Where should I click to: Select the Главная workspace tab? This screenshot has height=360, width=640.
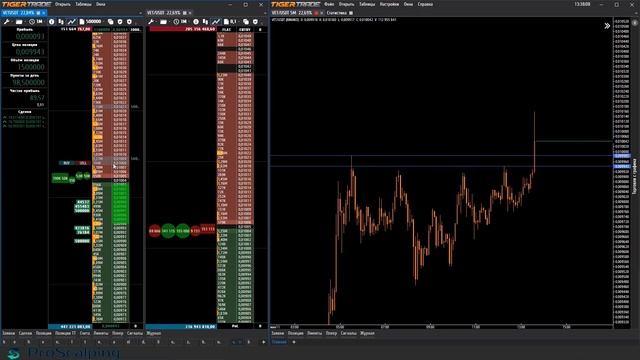279,342
